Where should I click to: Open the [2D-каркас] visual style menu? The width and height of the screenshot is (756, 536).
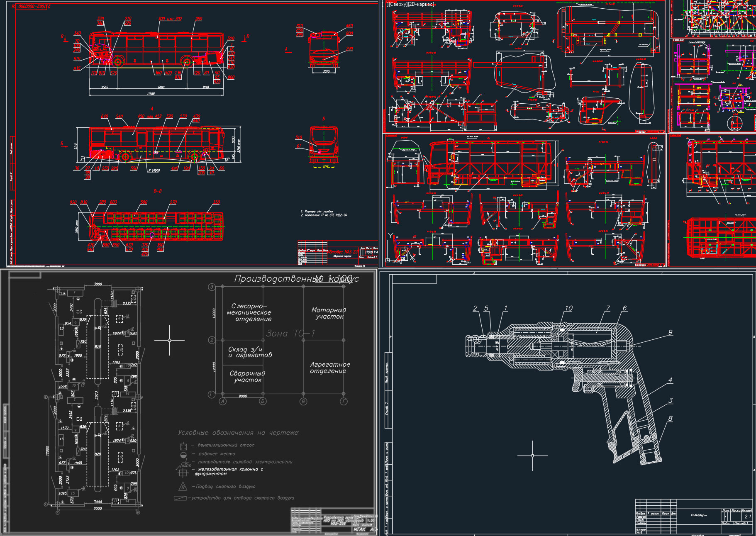tap(421, 4)
